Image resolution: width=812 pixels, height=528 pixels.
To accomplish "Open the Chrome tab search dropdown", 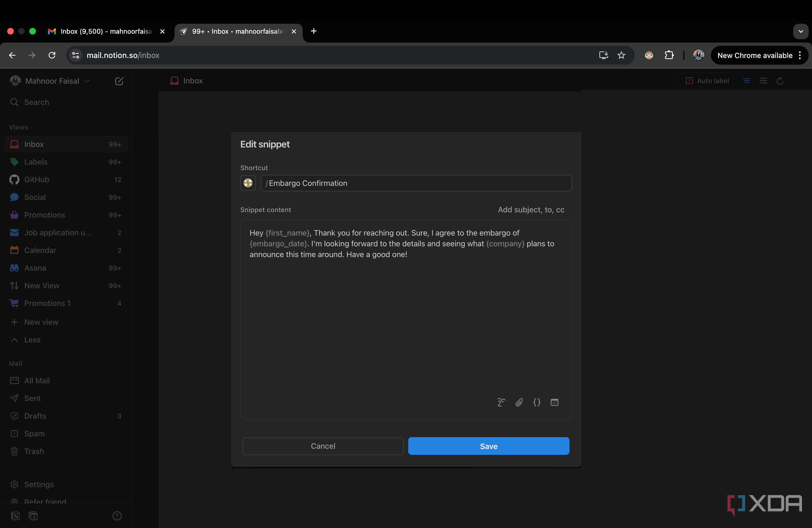I will pos(800,31).
